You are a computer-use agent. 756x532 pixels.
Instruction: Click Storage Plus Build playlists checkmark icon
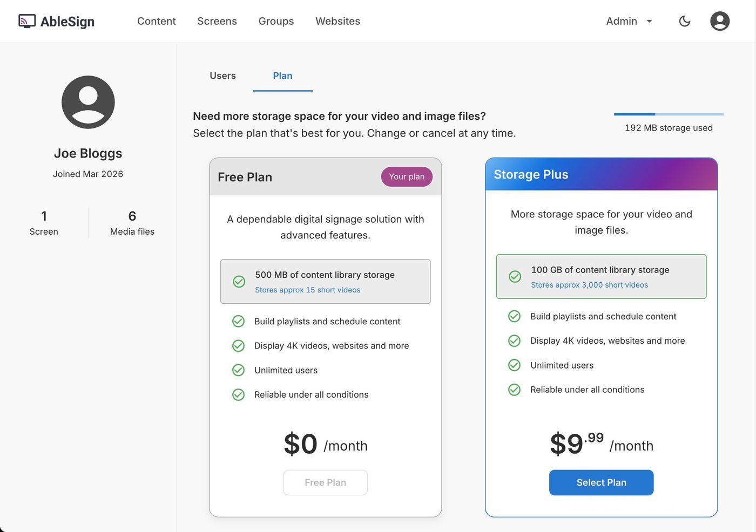click(x=515, y=317)
